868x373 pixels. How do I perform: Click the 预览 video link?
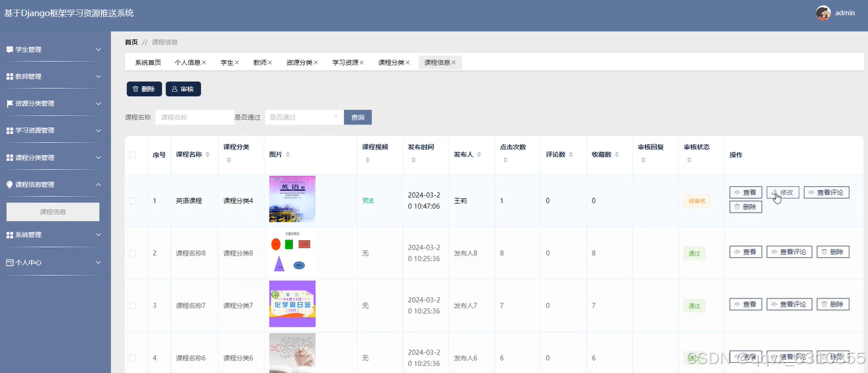[368, 201]
